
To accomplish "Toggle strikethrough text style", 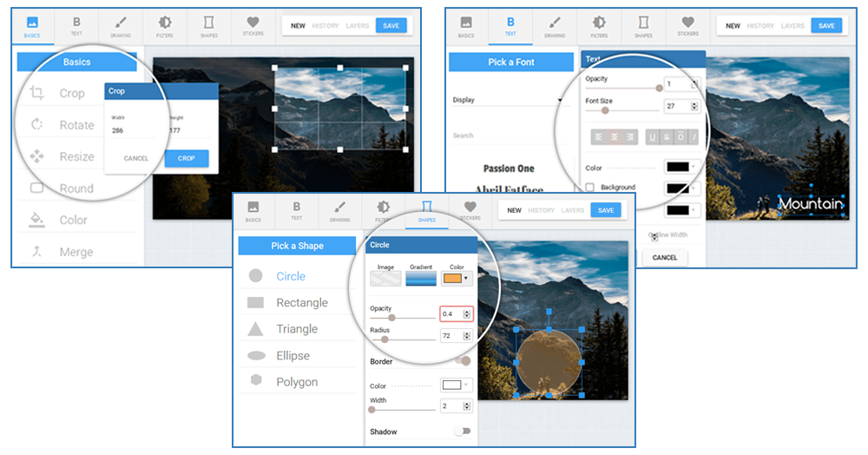I will point(666,136).
